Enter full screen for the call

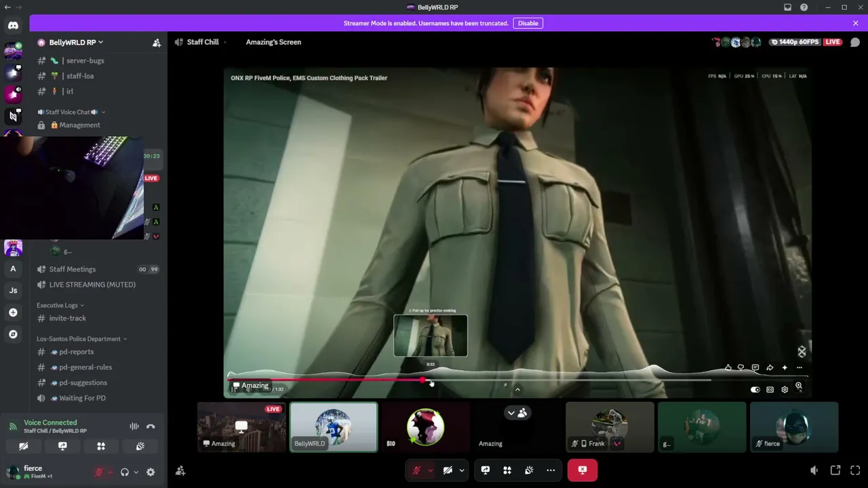[x=855, y=470]
